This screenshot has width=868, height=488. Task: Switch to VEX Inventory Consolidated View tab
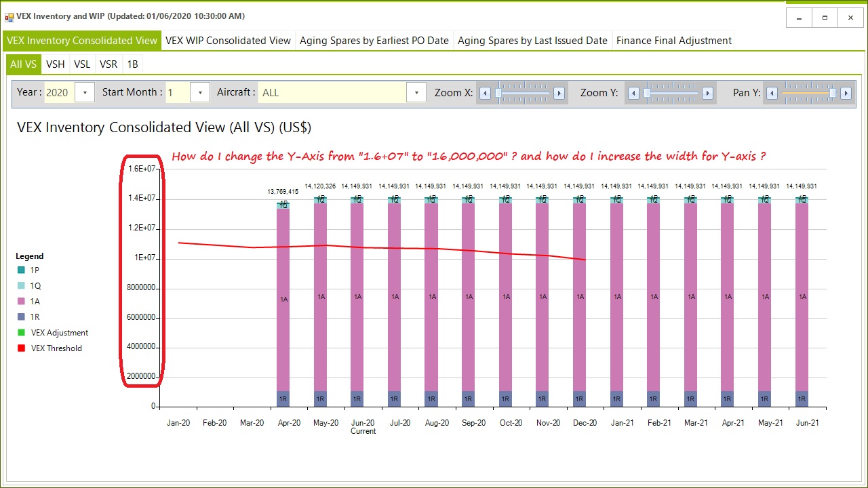click(82, 41)
